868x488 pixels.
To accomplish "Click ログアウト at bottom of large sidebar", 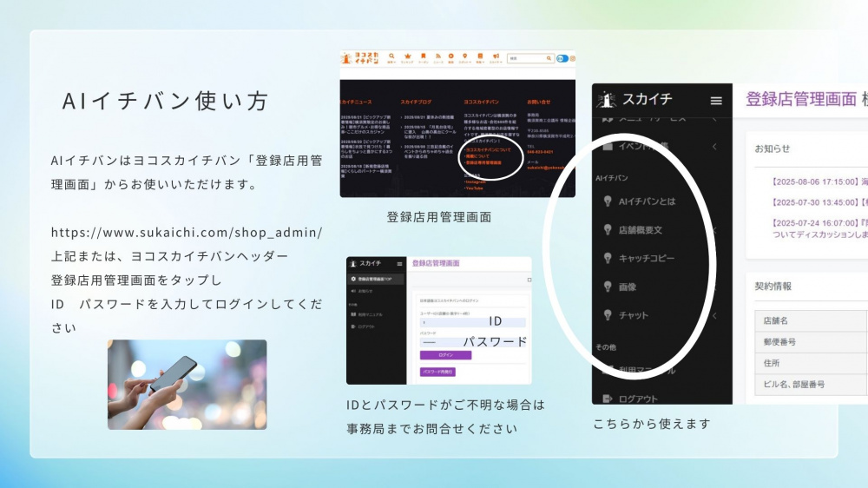I will (x=638, y=399).
